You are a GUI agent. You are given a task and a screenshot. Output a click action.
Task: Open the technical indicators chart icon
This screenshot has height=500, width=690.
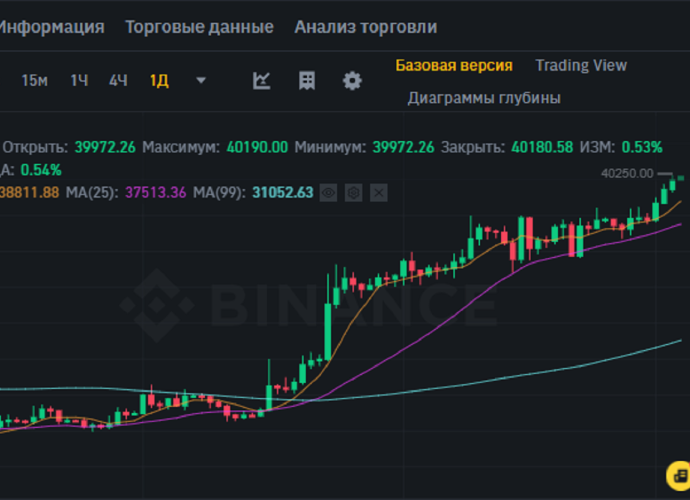262,81
